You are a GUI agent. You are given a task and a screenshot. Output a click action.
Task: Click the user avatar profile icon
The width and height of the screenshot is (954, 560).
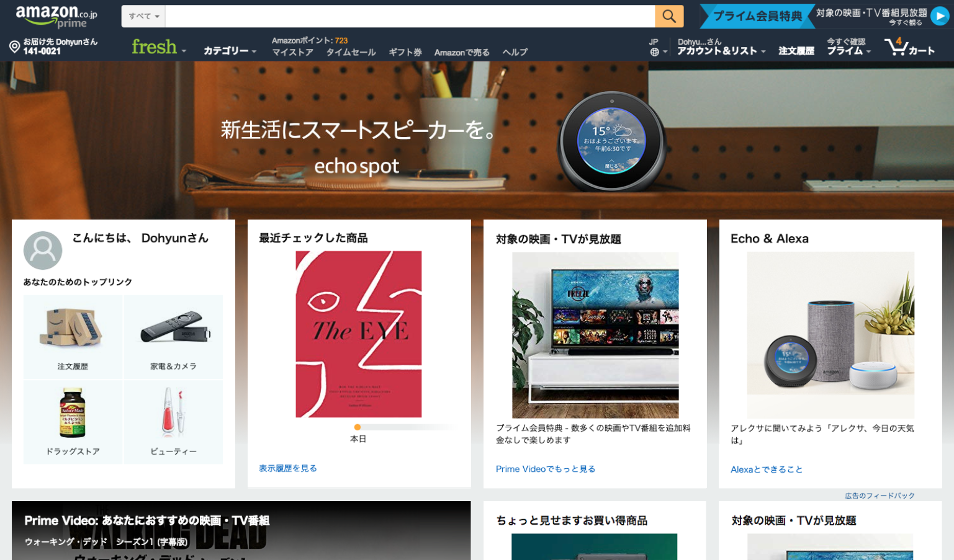tap(43, 251)
